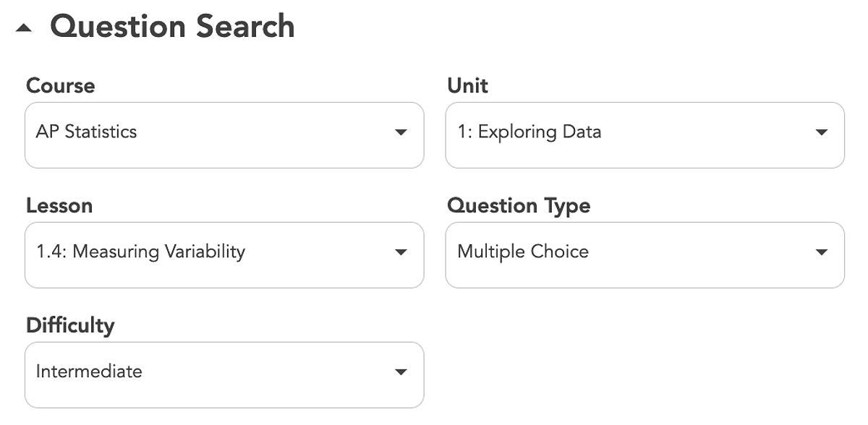868x425 pixels.
Task: Open the Course combo box
Action: click(224, 135)
